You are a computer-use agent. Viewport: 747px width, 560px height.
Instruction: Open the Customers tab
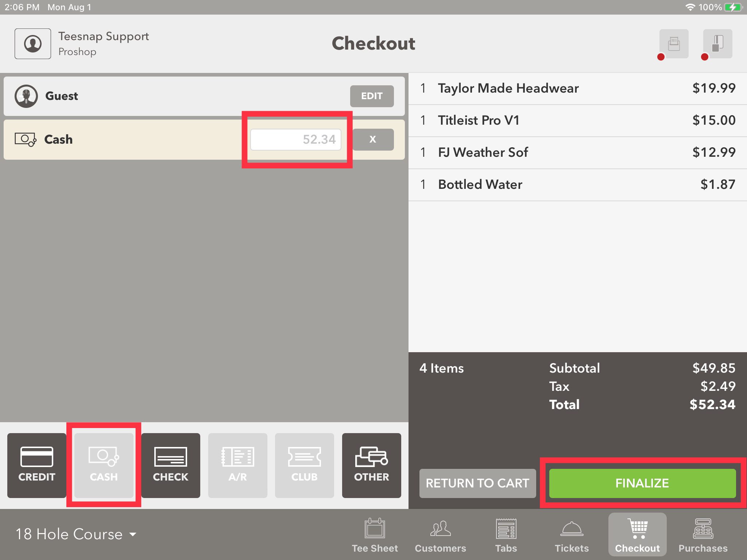pos(440,535)
